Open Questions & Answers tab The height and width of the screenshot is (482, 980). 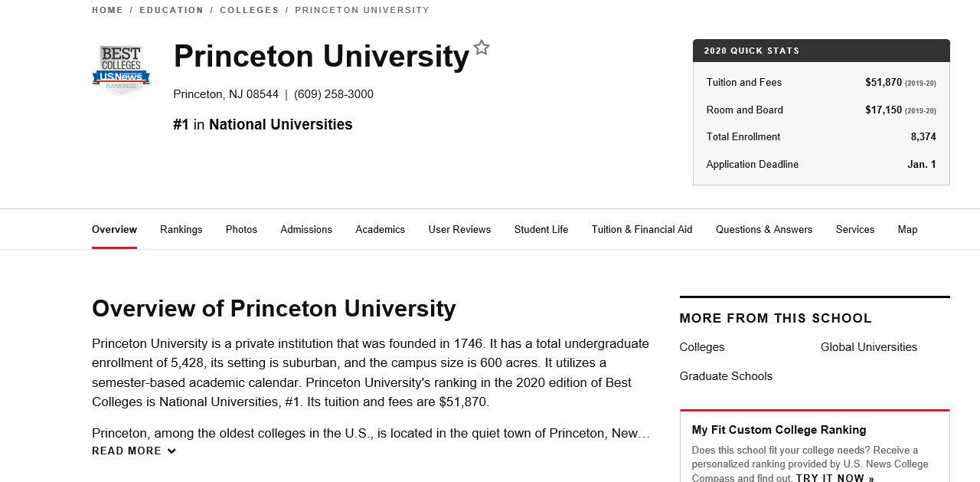pyautogui.click(x=764, y=229)
